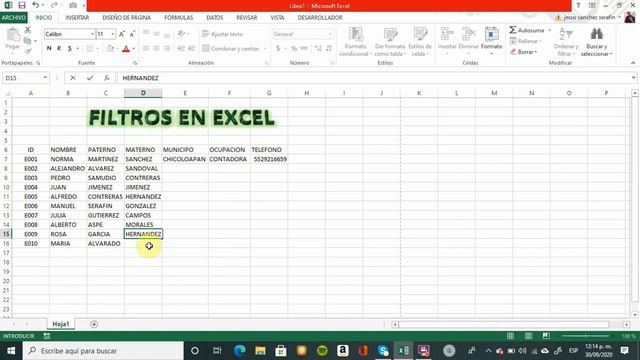Image resolution: width=640 pixels, height=360 pixels.
Task: Add a new sheet with plus icon
Action: [94, 324]
